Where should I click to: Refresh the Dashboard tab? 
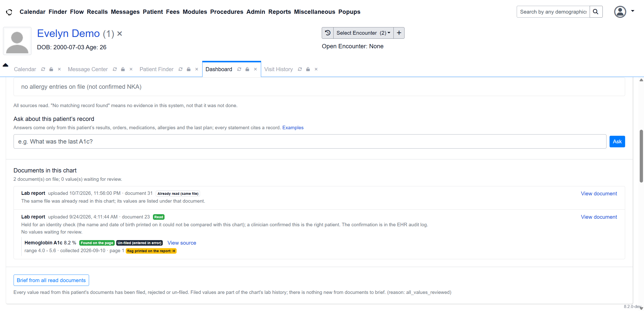(239, 69)
